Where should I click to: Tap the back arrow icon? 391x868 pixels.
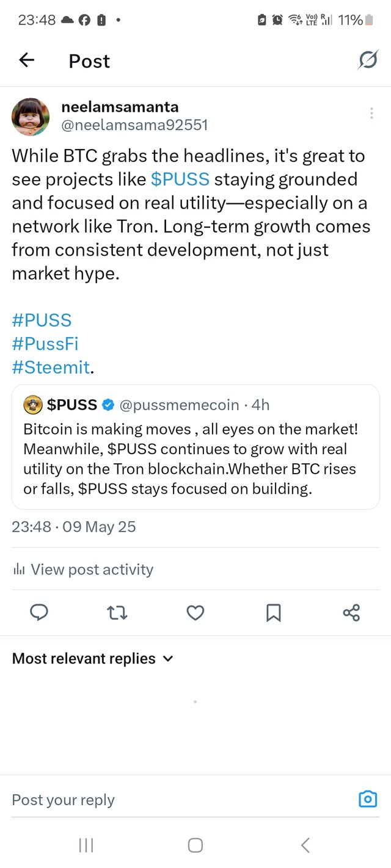click(27, 60)
